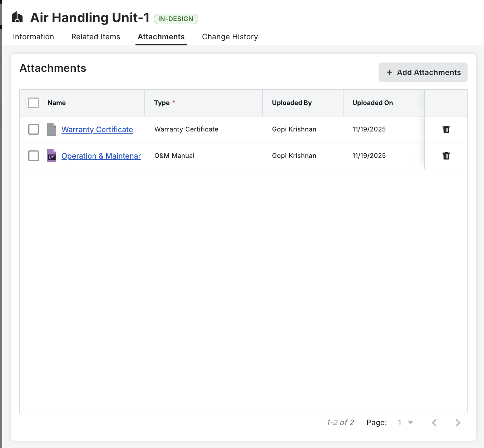Sort by the Uploaded On column header

tap(372, 103)
